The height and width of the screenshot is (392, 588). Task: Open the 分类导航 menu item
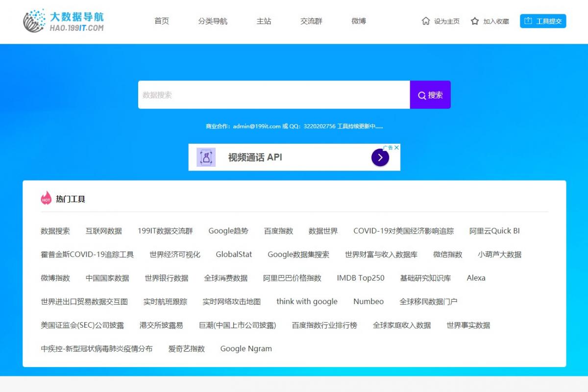[213, 21]
